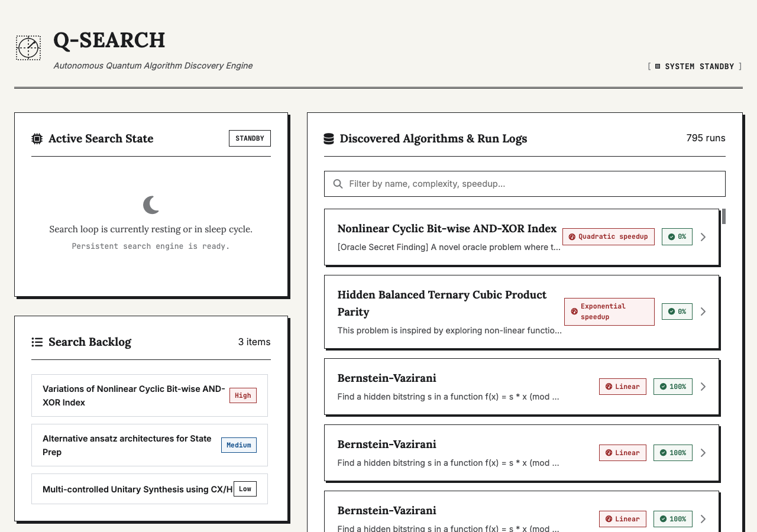Click the list icon beside Search Backlog
The image size is (757, 532).
37,342
